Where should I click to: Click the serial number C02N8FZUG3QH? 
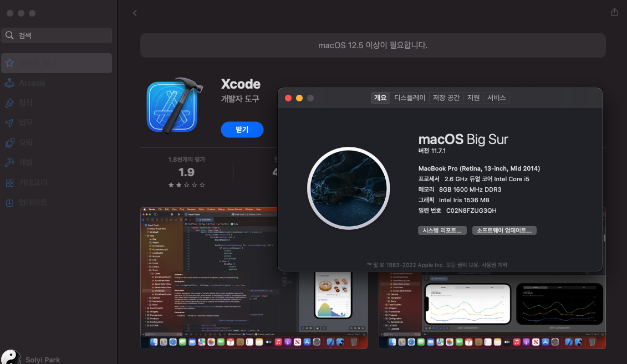coord(471,211)
